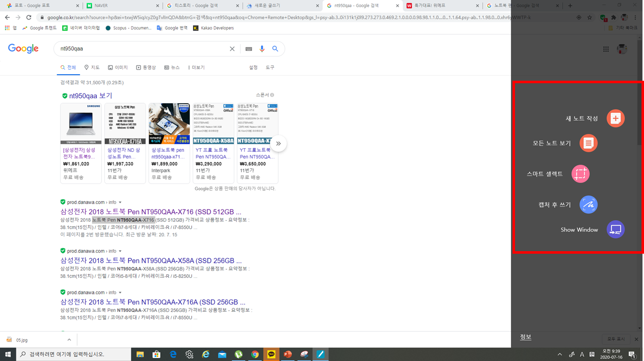Open File Explorer from taskbar
Image resolution: width=644 pixels, height=361 pixels.
[140, 354]
